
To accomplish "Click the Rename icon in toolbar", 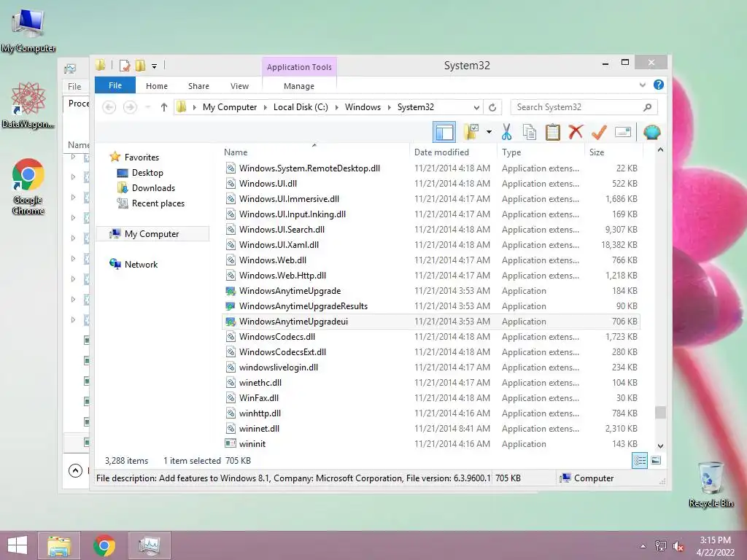I will (x=623, y=132).
